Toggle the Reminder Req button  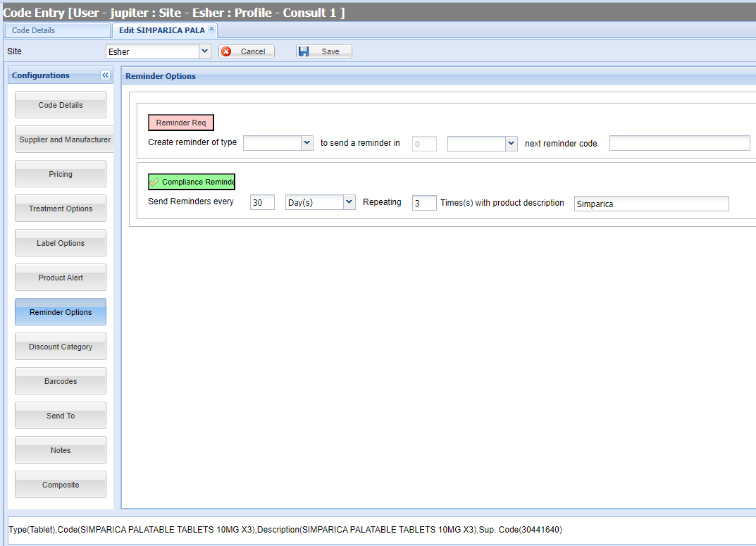[x=181, y=123]
